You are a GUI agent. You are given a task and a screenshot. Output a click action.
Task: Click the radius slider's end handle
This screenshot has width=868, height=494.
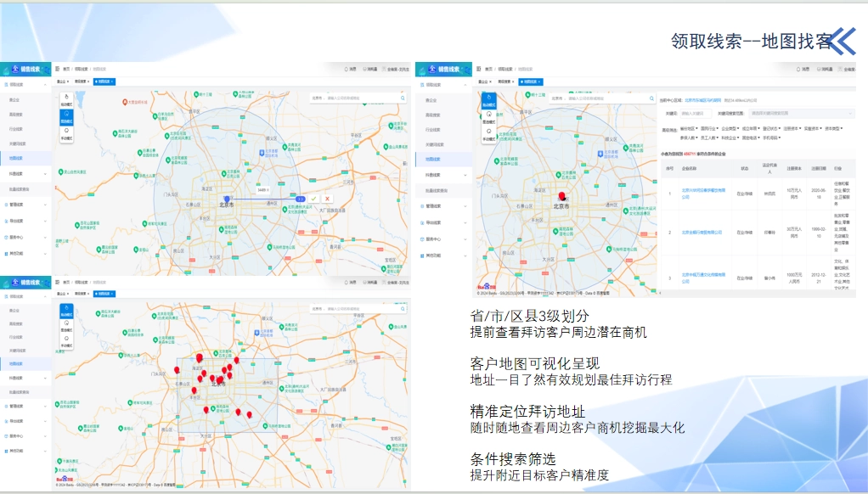(300, 199)
